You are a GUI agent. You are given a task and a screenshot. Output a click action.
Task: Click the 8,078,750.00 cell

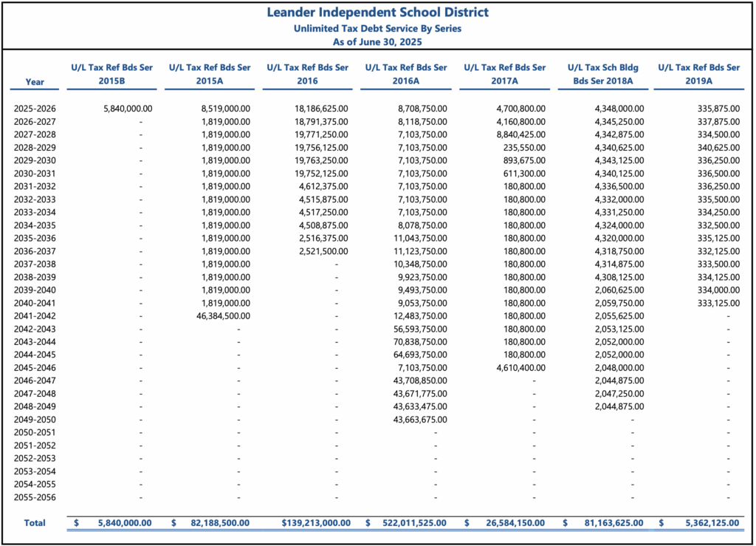coord(422,225)
